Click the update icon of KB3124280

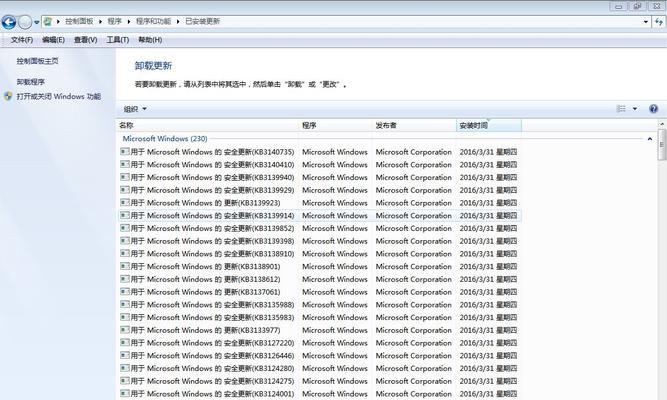click(x=124, y=368)
